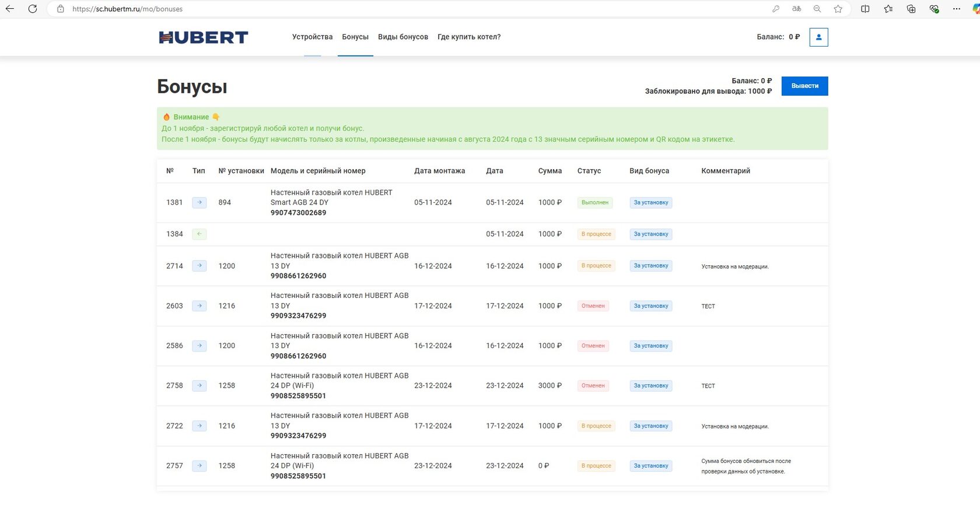The width and height of the screenshot is (980, 509).
Task: Click За установку badge in row 2714
Action: [x=651, y=266]
